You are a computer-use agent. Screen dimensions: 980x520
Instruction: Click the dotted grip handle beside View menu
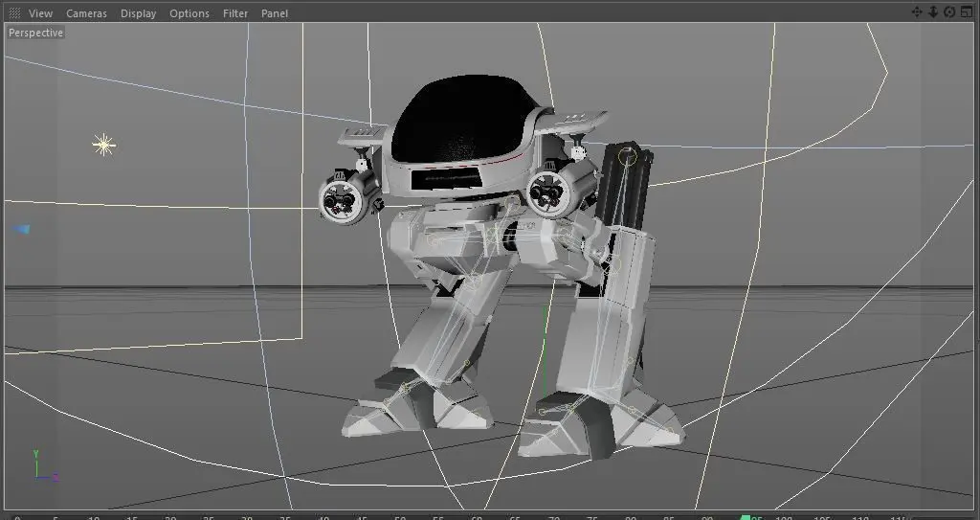point(14,12)
